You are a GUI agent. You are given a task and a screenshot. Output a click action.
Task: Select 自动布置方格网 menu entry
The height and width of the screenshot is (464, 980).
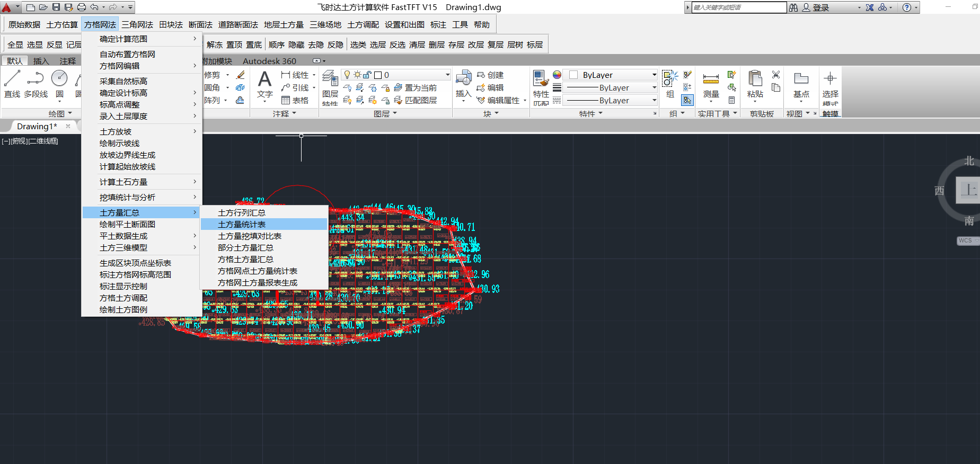coord(142,54)
